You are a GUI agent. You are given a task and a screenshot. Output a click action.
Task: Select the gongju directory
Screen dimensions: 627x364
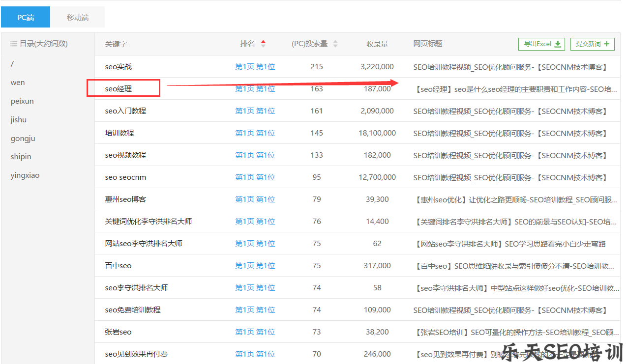point(23,139)
